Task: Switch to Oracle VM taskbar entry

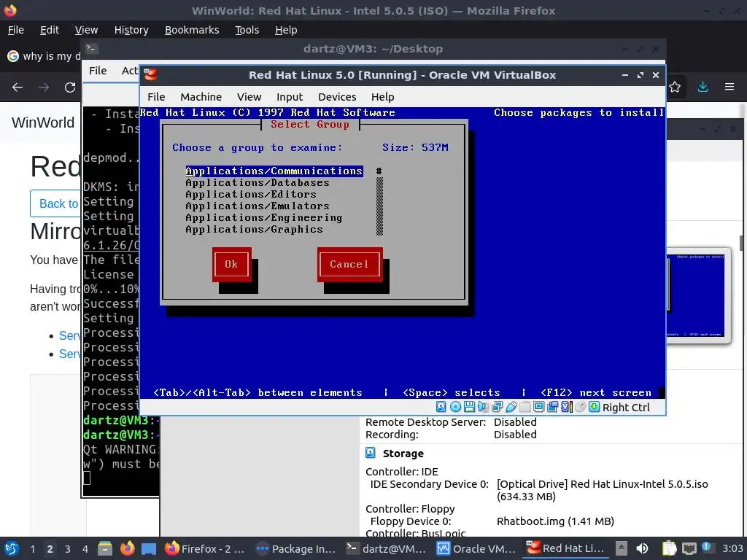Action: (476, 548)
